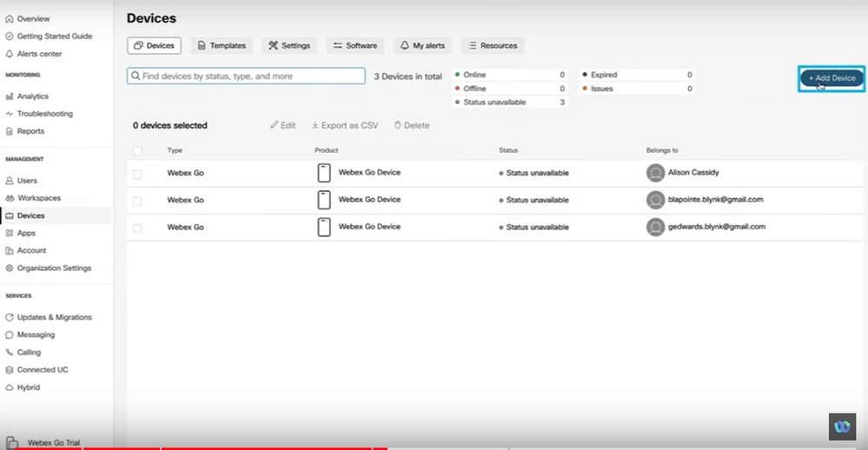The height and width of the screenshot is (450, 868).
Task: Switch to the Templates tab
Action: [x=222, y=45]
